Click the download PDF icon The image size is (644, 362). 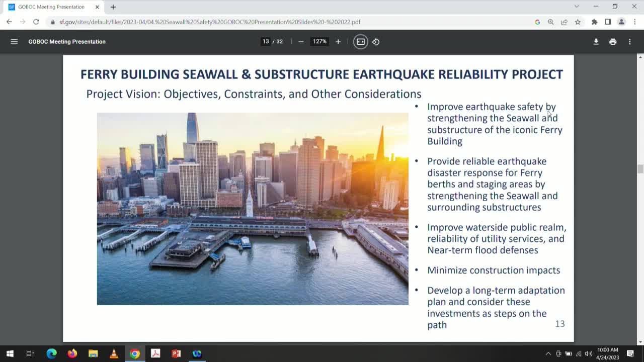[x=596, y=42]
